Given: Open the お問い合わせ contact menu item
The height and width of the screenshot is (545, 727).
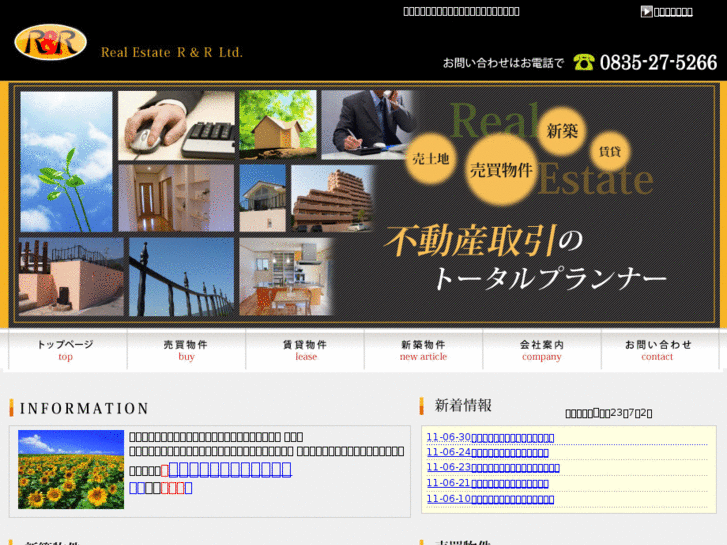Looking at the screenshot, I should pos(659,350).
